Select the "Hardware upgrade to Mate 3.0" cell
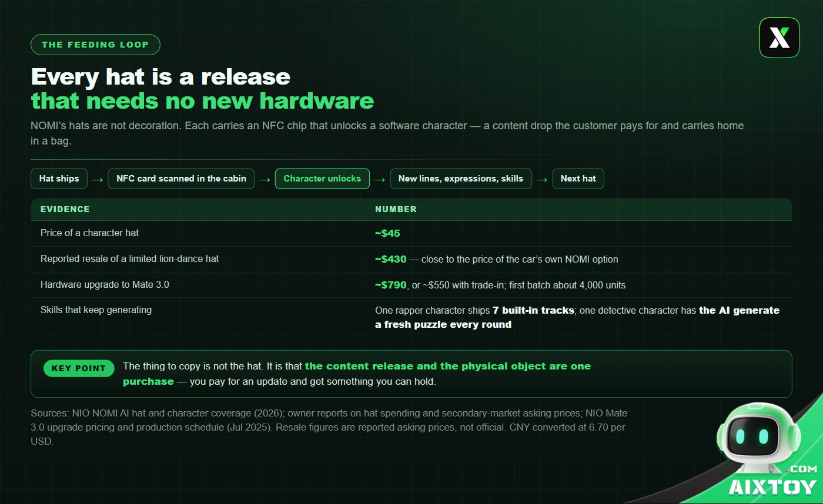The height and width of the screenshot is (504, 823). [x=105, y=284]
